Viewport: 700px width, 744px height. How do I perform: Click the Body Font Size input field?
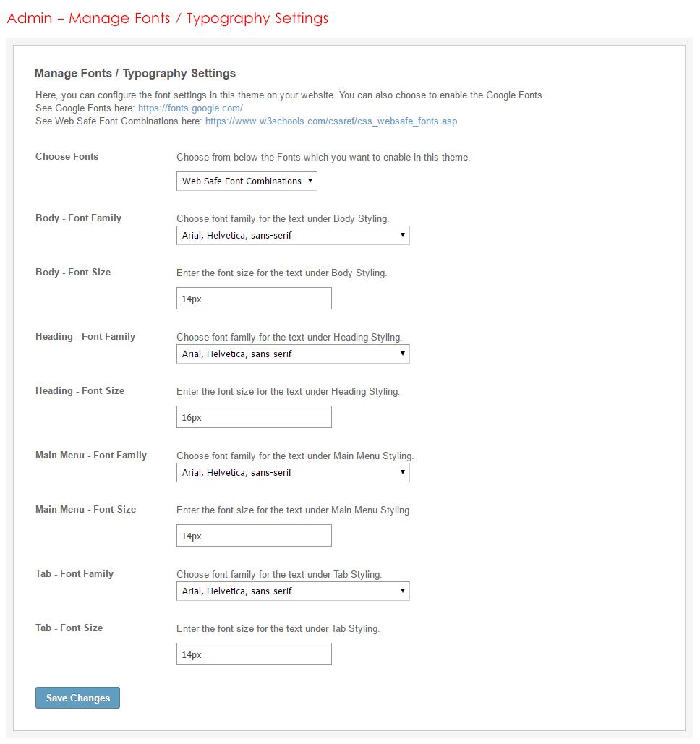click(x=254, y=299)
